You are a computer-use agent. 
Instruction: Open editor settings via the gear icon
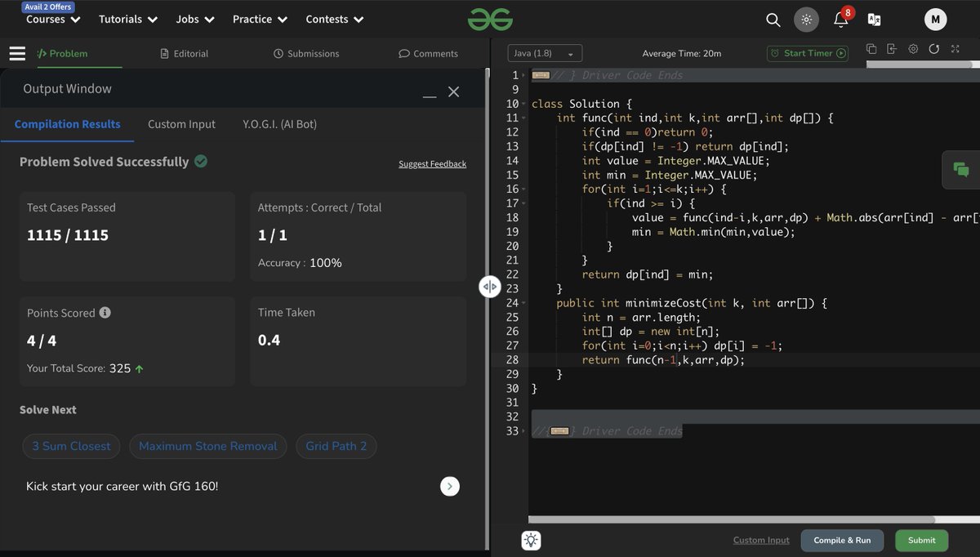pos(913,49)
